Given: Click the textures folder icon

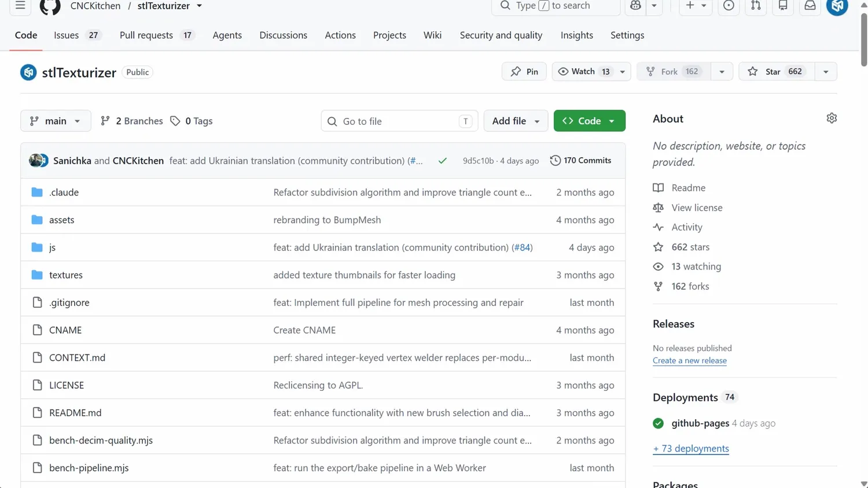Looking at the screenshot, I should pos(37,275).
